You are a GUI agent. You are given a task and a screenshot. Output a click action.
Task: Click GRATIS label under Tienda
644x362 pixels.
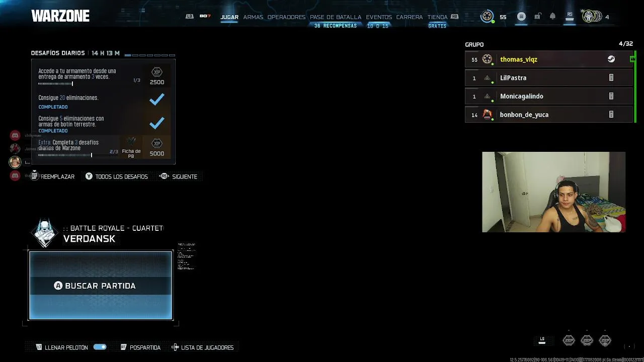(x=437, y=26)
